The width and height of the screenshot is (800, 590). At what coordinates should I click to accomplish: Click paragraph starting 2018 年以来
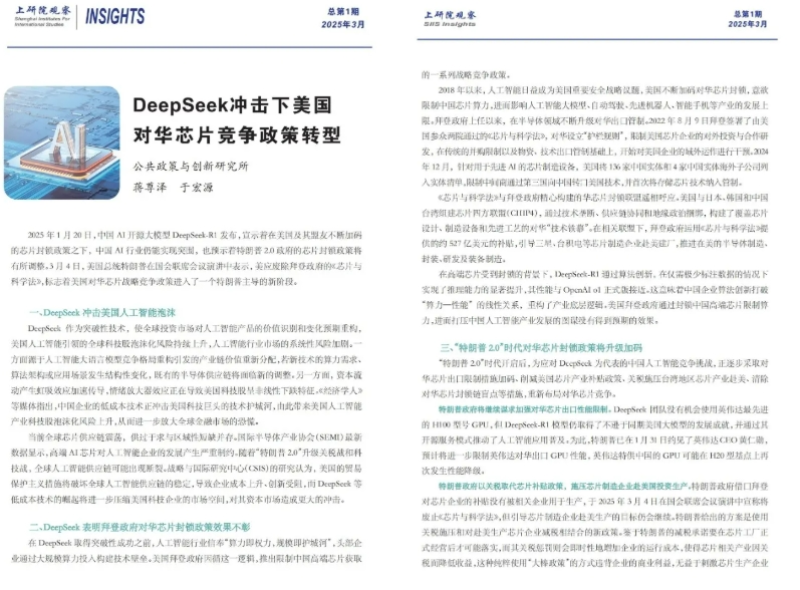(595, 136)
